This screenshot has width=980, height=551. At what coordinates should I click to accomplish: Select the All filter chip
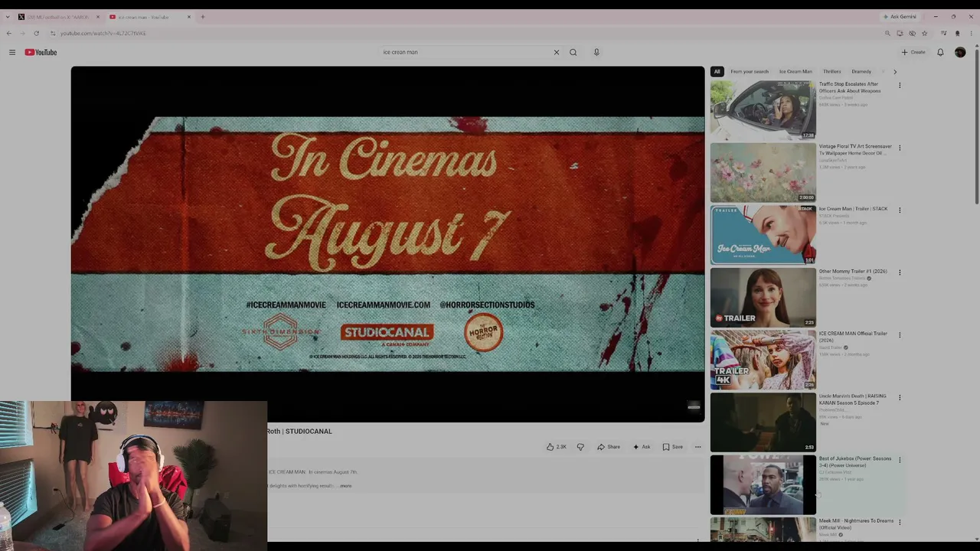pyautogui.click(x=717, y=72)
